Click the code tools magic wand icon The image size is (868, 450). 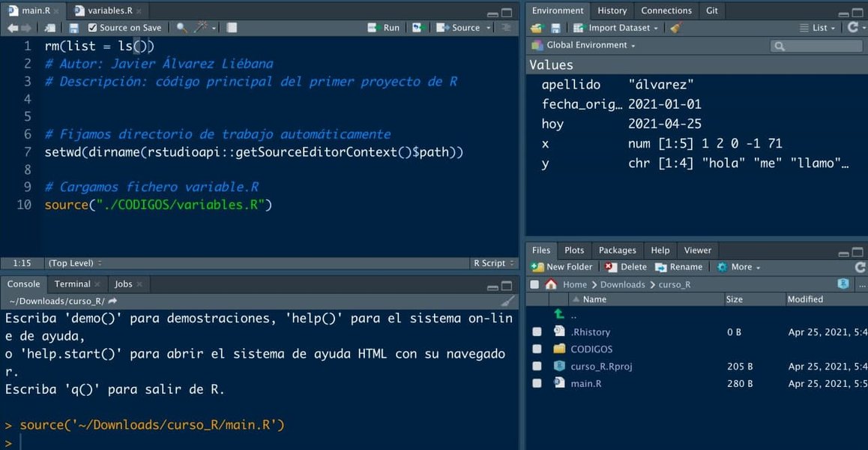199,27
